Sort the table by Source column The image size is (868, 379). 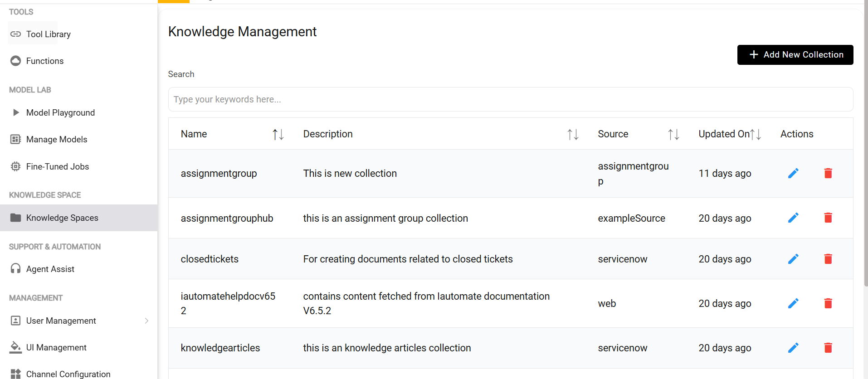[x=673, y=134]
